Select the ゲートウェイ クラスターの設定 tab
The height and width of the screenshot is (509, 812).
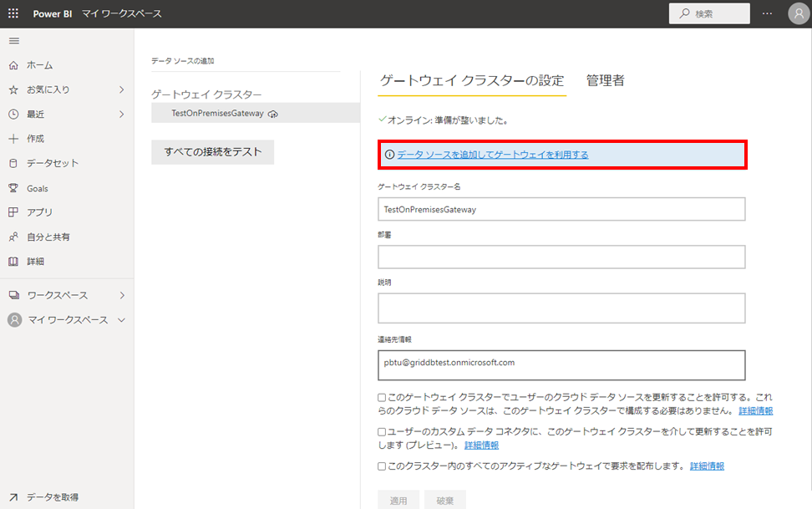click(x=472, y=81)
